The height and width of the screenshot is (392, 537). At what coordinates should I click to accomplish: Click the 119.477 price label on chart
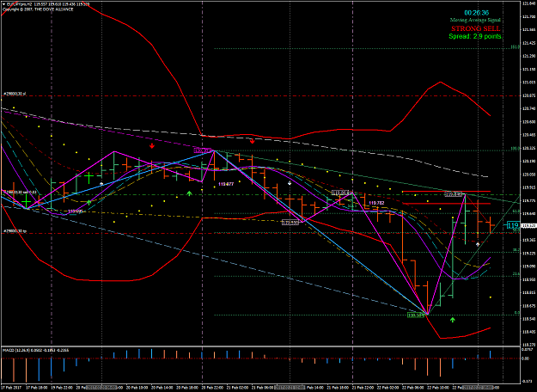(226, 184)
